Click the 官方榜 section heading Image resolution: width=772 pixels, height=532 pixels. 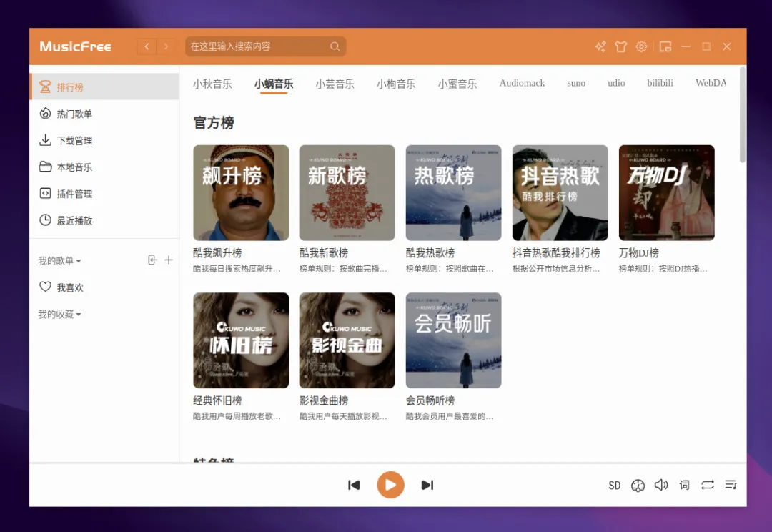pos(214,122)
